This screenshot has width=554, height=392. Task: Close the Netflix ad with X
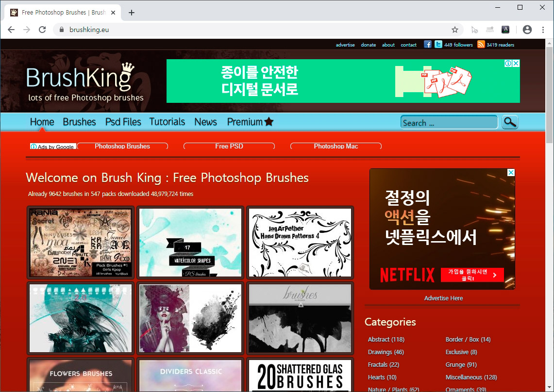tap(511, 173)
